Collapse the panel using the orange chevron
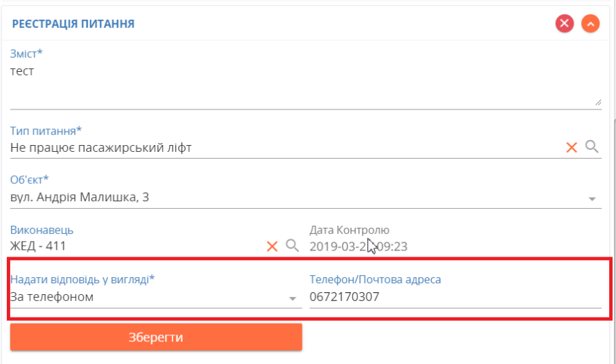The image size is (616, 364). [590, 24]
